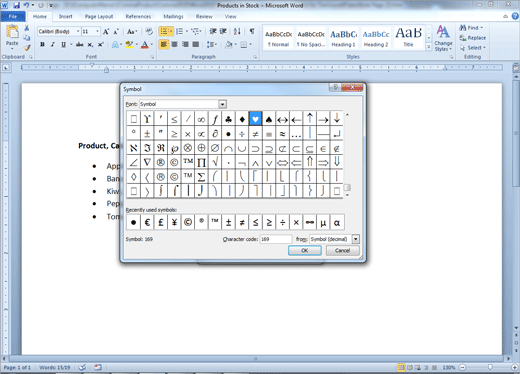This screenshot has height=374, width=520.
Task: Open Change Styles
Action: click(443, 39)
